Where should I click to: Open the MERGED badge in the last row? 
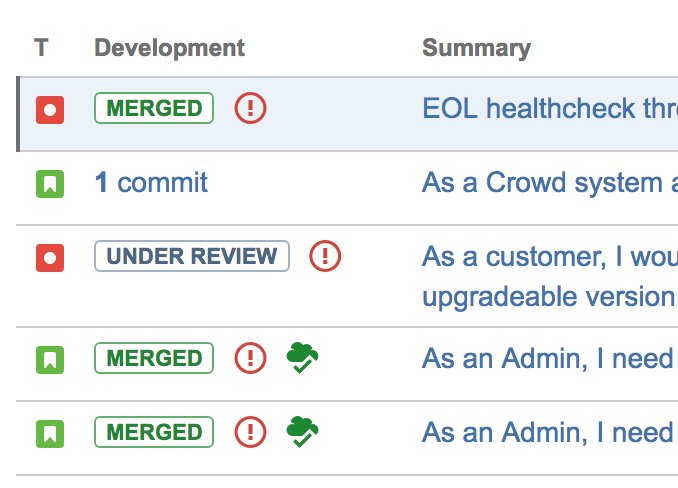(154, 432)
